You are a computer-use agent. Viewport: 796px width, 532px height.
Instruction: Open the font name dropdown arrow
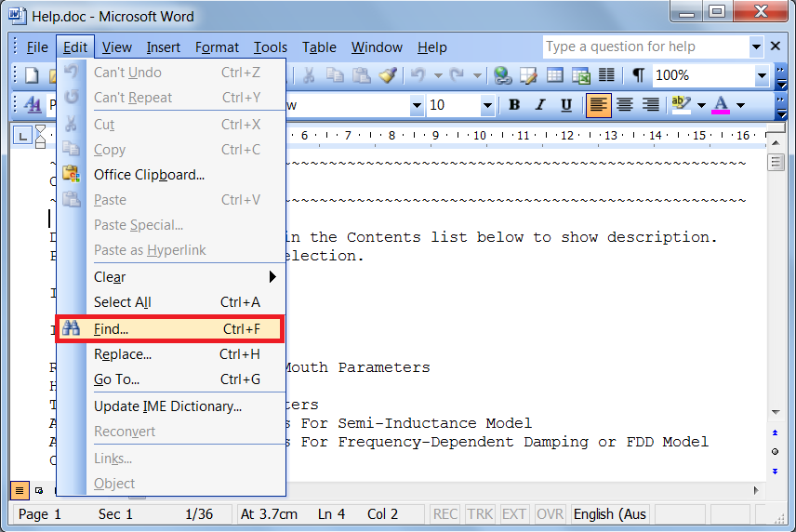coord(417,106)
